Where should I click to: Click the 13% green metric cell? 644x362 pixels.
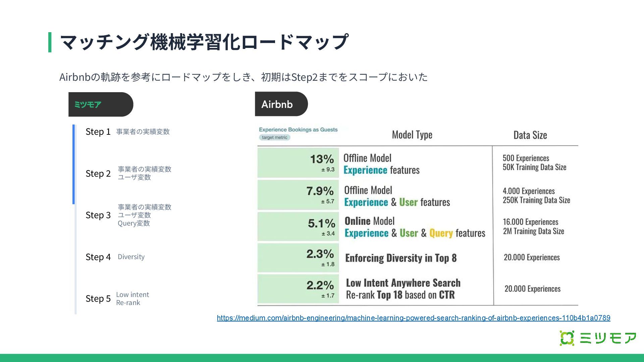[298, 163]
